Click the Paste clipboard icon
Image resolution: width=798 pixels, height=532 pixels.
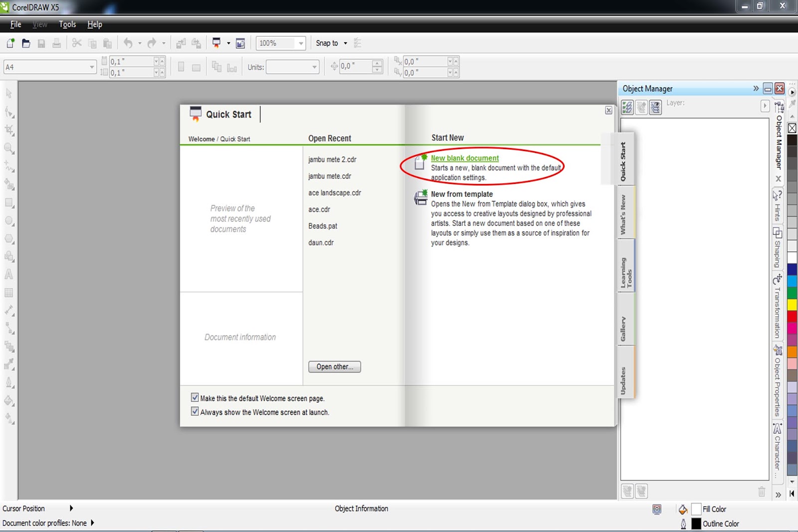coord(107,43)
